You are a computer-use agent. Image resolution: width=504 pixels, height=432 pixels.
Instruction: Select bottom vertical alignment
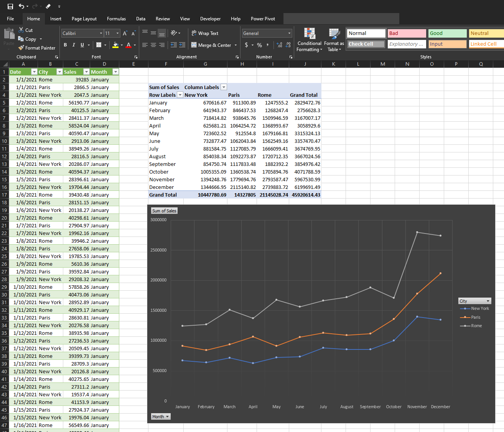coord(162,33)
